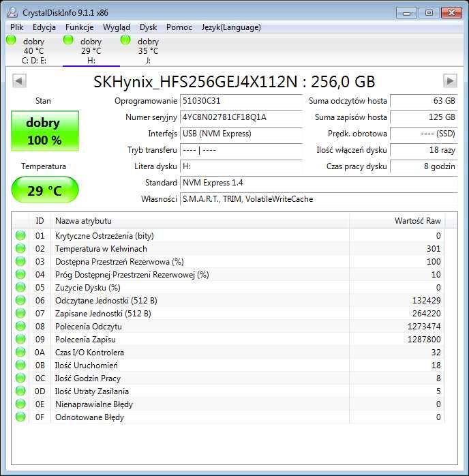Viewport: 469px width, 476px height.
Task: Open the Edycja menu
Action: click(x=44, y=27)
